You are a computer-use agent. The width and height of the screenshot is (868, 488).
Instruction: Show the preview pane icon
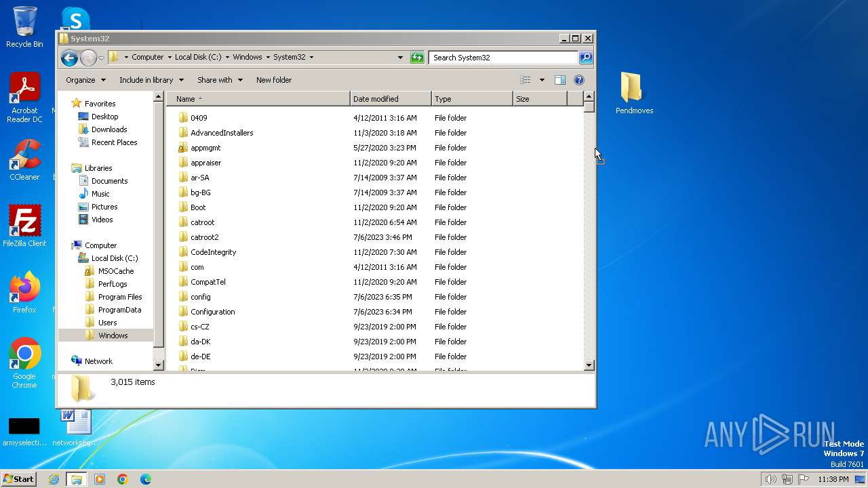pyautogui.click(x=560, y=80)
